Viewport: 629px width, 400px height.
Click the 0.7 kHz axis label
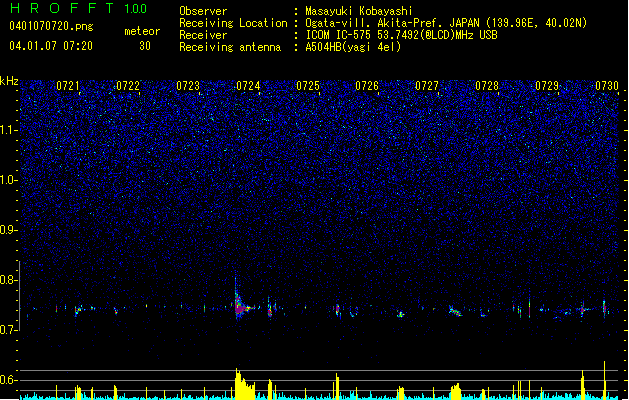tap(9, 330)
